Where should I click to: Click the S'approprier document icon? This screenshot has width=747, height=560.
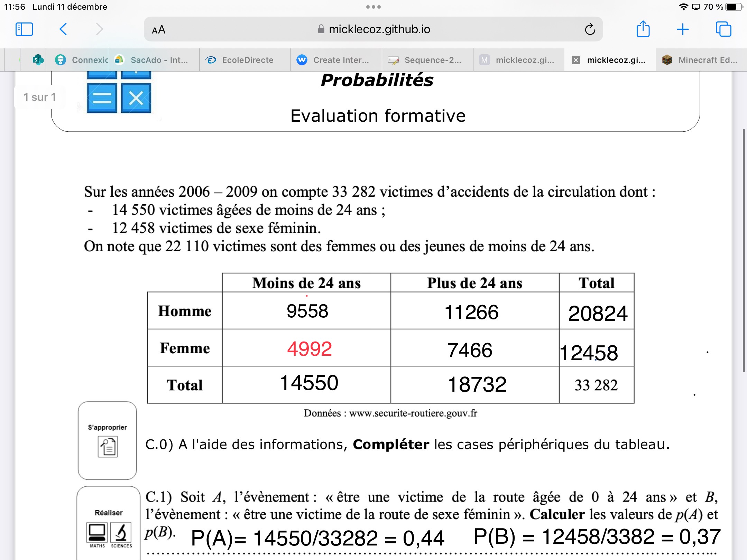(x=108, y=447)
